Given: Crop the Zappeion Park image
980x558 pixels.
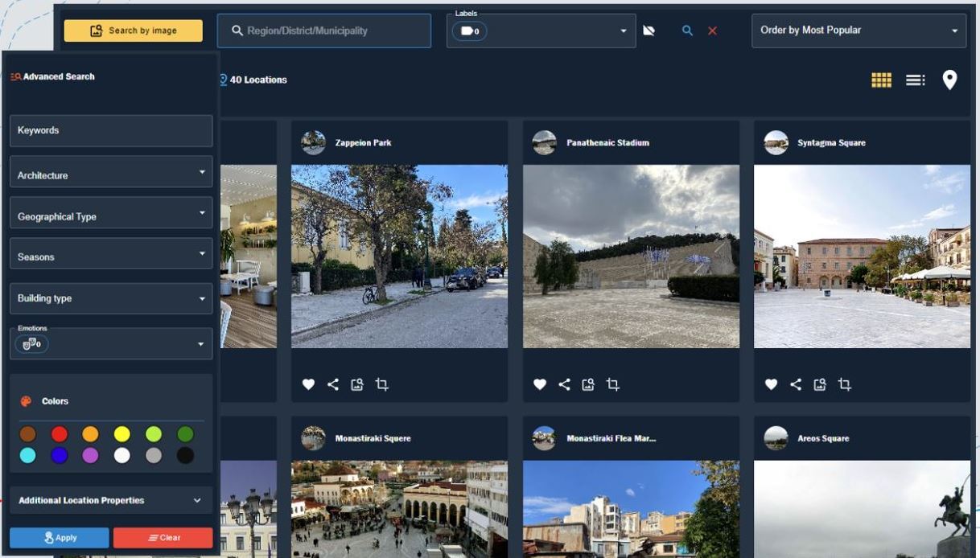Looking at the screenshot, I should (x=381, y=384).
